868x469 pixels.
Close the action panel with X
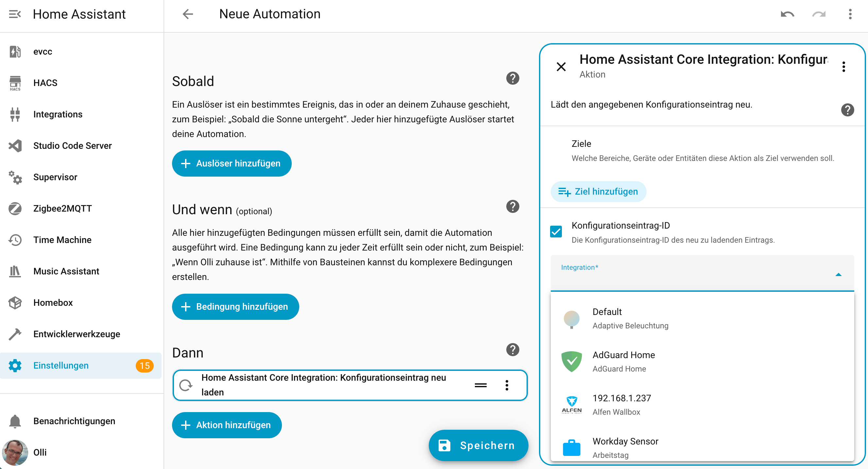coord(561,66)
